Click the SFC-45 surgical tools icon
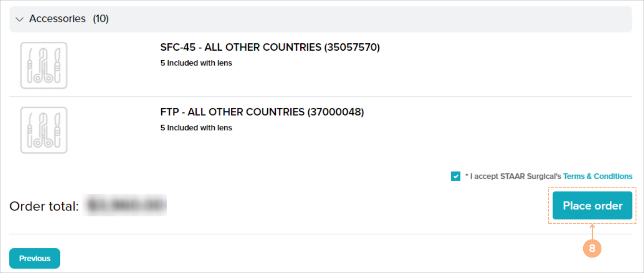The image size is (644, 273). click(44, 65)
